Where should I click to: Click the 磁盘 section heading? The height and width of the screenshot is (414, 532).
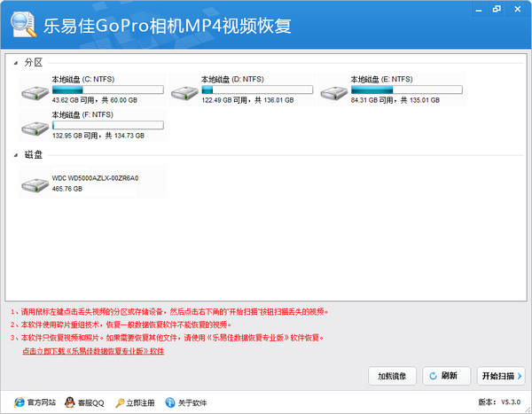(x=34, y=155)
